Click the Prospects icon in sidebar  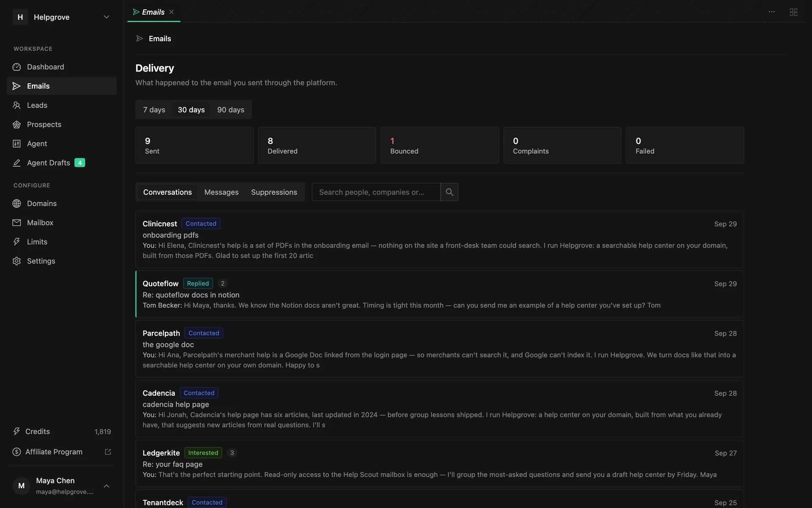coord(16,124)
